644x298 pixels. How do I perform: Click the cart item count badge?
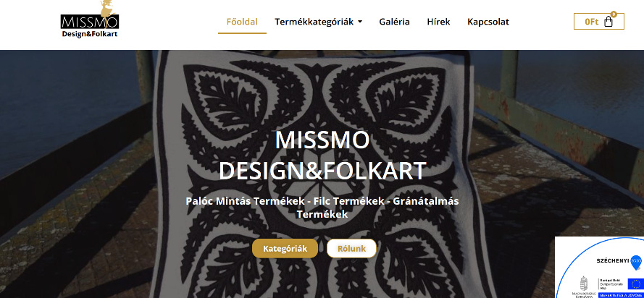(x=614, y=14)
